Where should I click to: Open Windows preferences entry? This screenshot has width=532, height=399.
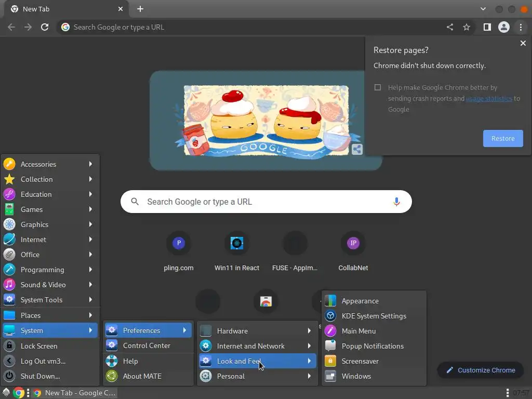click(x=374, y=376)
